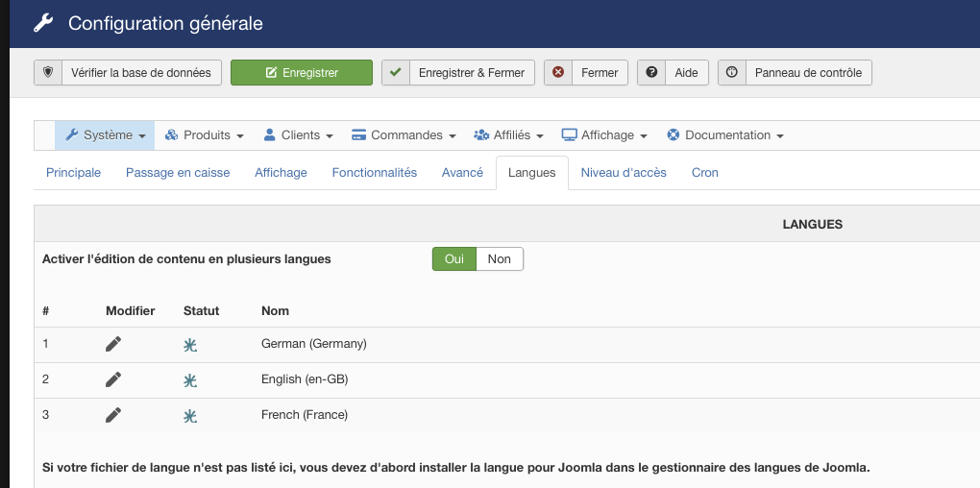Expand the Produits dropdown menu
The image size is (980, 488).
204,135
